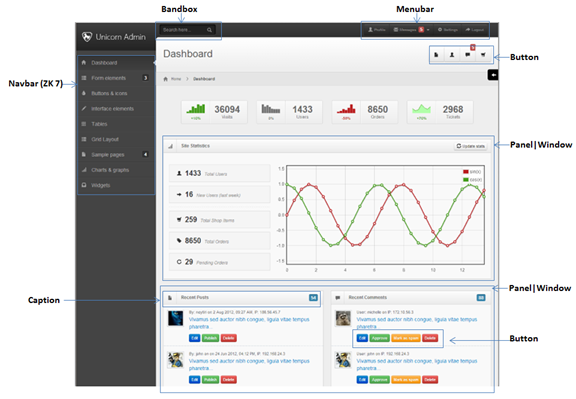
Task: Click the 36094 Visits value
Action: tap(227, 109)
